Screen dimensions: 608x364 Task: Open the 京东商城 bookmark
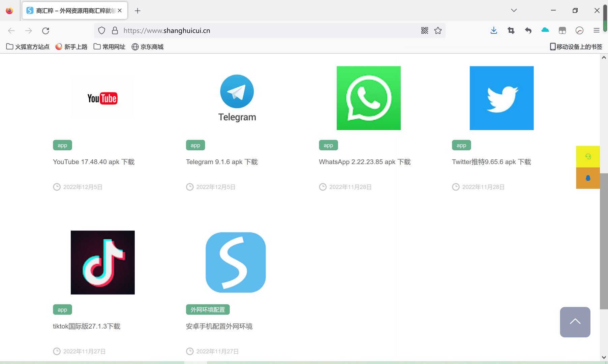click(147, 47)
